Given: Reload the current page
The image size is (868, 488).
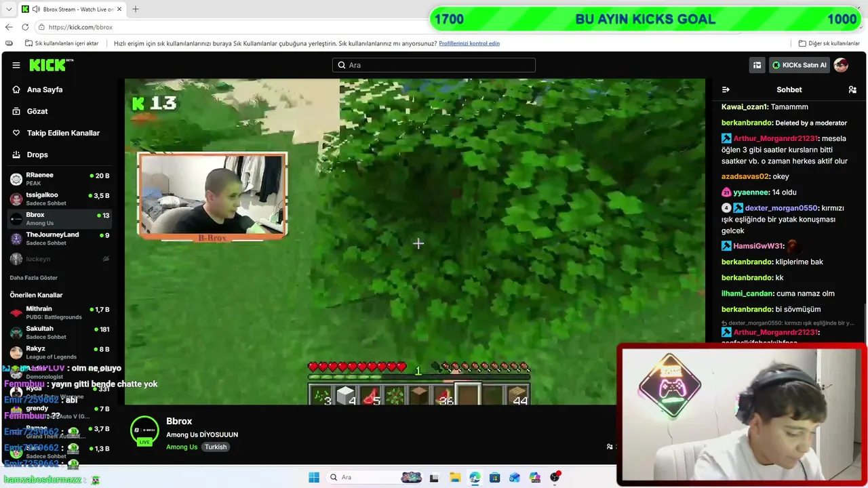Looking at the screenshot, I should point(25,27).
